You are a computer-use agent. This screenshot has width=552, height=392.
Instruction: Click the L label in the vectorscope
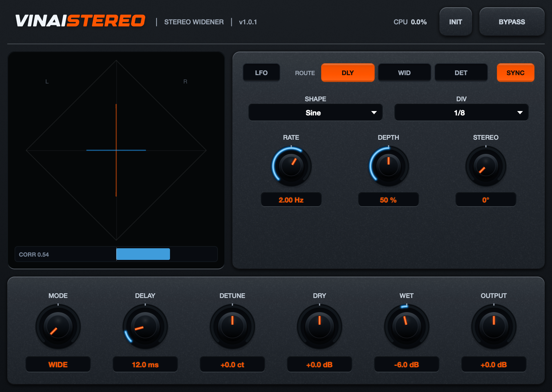pyautogui.click(x=47, y=82)
